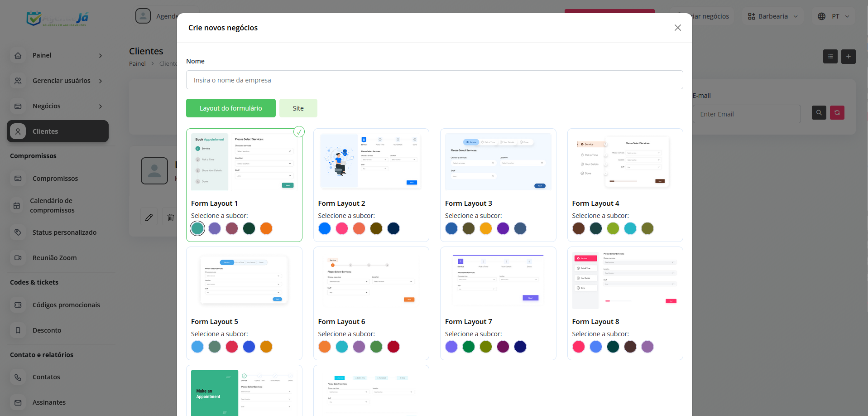Click the Status personalizado tag icon

point(18,232)
